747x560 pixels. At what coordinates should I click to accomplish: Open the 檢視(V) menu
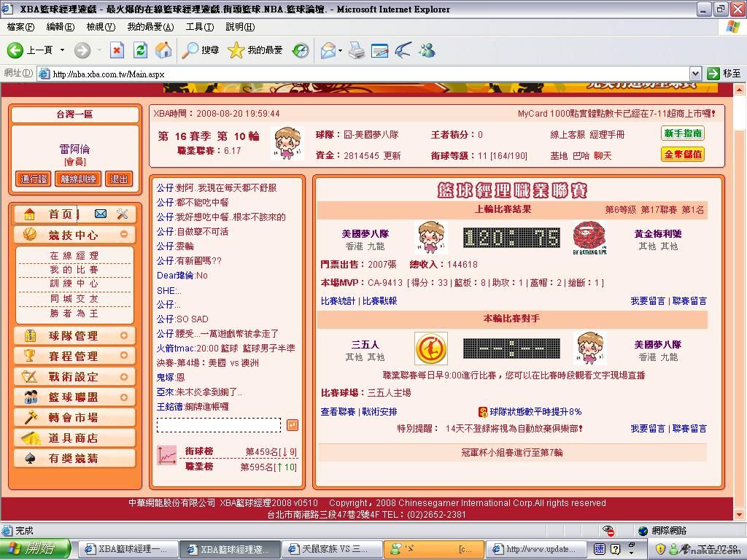coord(101,27)
